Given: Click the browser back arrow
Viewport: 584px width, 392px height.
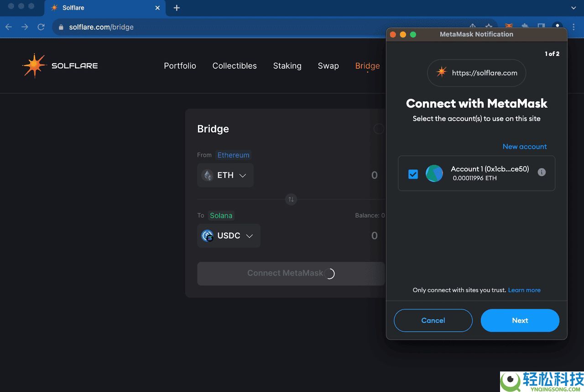Looking at the screenshot, I should (9, 27).
